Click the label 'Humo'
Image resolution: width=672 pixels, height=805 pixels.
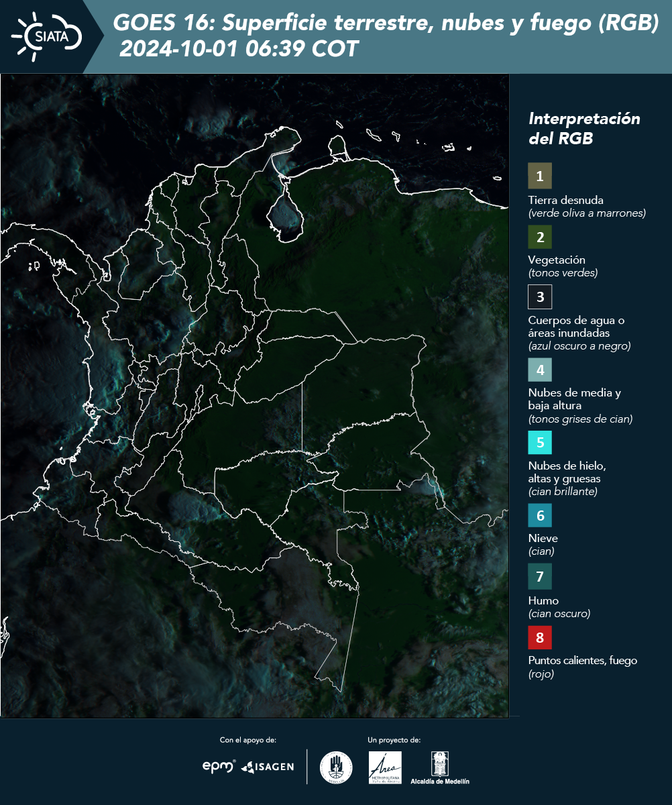[543, 600]
